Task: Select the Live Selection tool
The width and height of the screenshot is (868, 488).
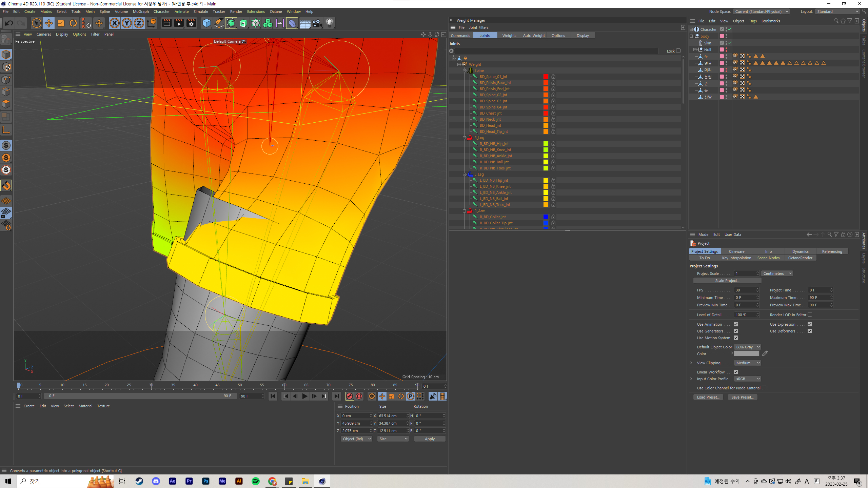Action: pos(37,23)
